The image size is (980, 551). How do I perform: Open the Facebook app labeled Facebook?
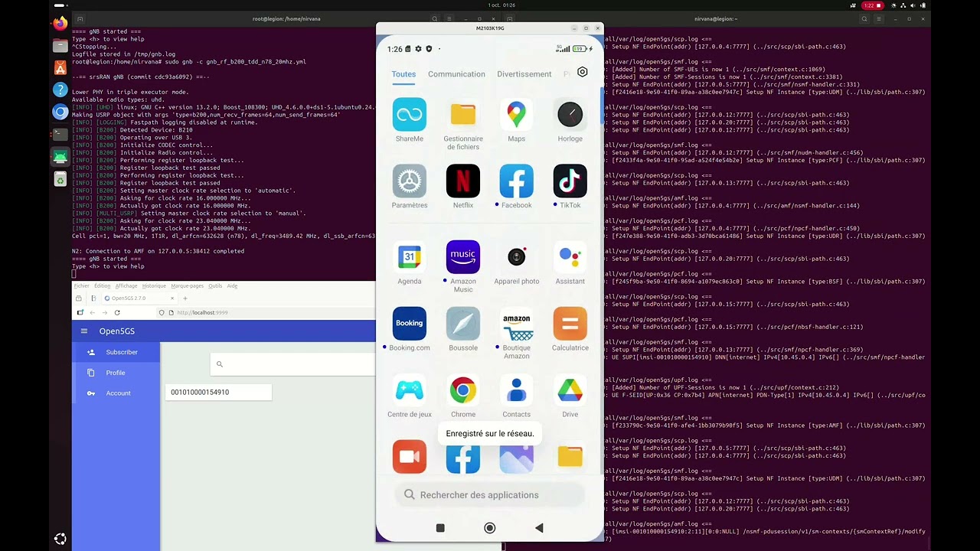(517, 181)
